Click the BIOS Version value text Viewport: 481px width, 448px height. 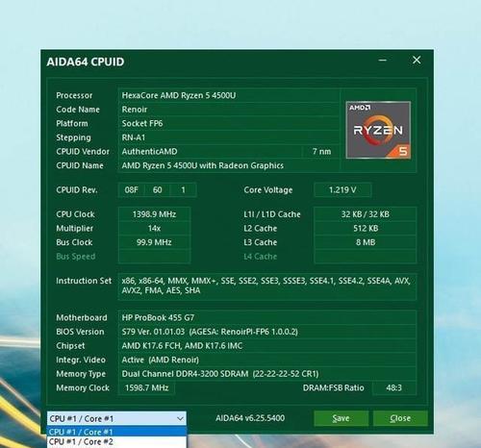[210, 332]
